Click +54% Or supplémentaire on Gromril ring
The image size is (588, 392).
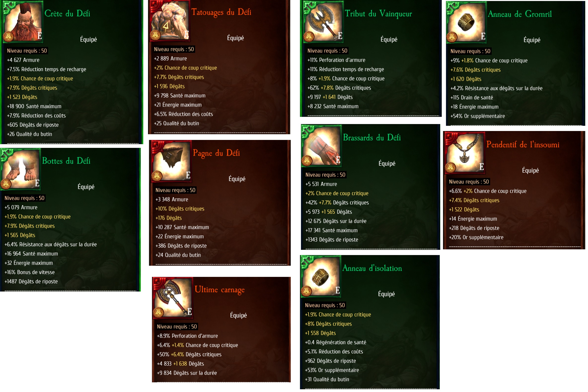[x=478, y=116]
